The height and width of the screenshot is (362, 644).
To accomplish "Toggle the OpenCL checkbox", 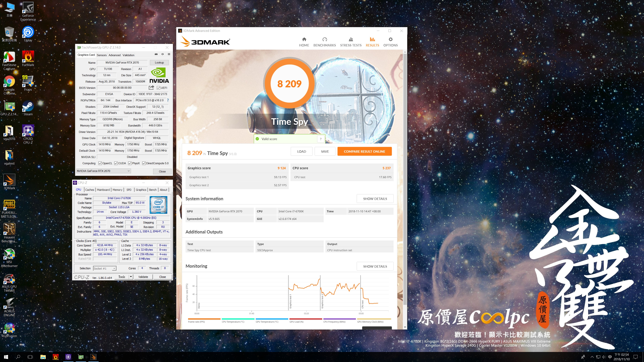I will coord(100,163).
